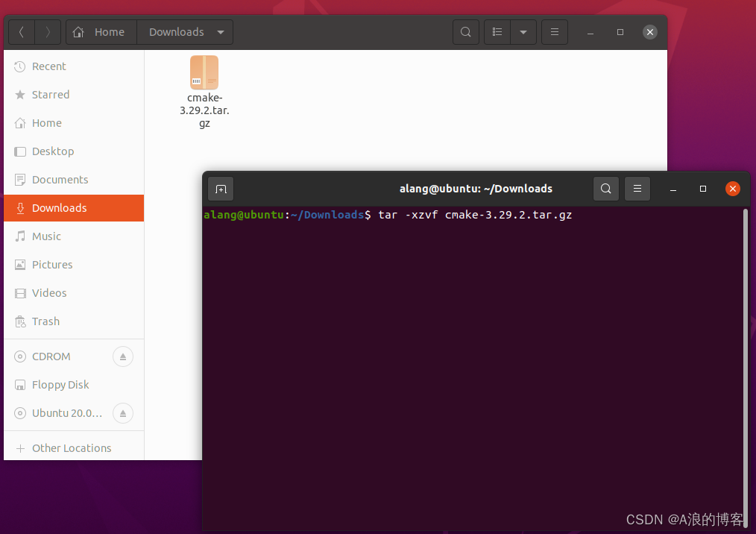The width and height of the screenshot is (756, 534).
Task: Eject the CDROM drive
Action: click(122, 356)
